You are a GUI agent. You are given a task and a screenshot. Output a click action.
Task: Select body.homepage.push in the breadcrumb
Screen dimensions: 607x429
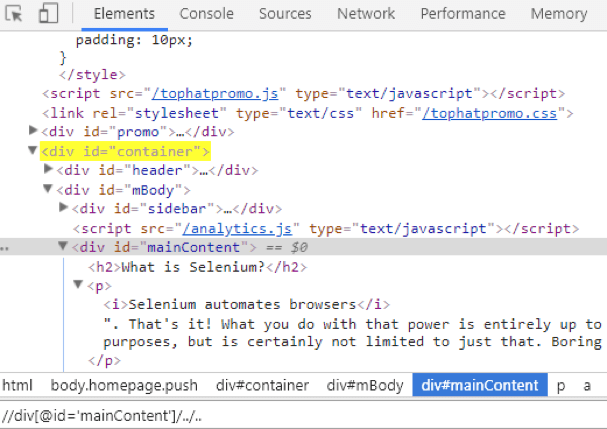click(x=124, y=385)
